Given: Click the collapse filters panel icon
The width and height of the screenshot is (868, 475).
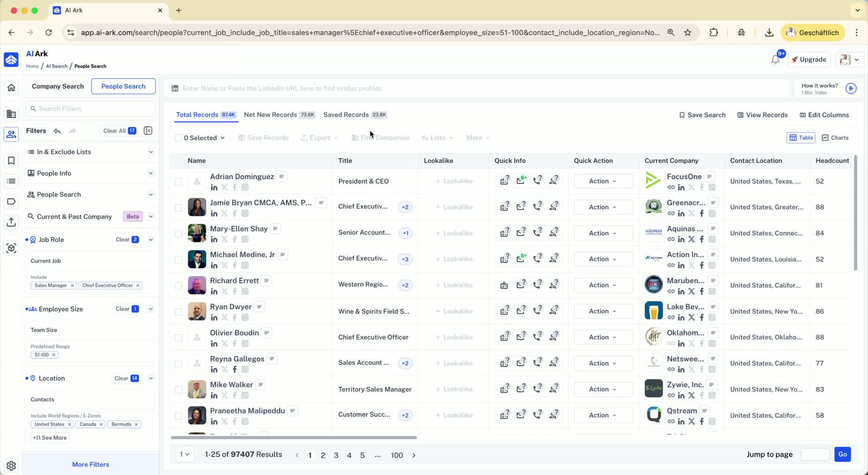Looking at the screenshot, I should click(148, 131).
